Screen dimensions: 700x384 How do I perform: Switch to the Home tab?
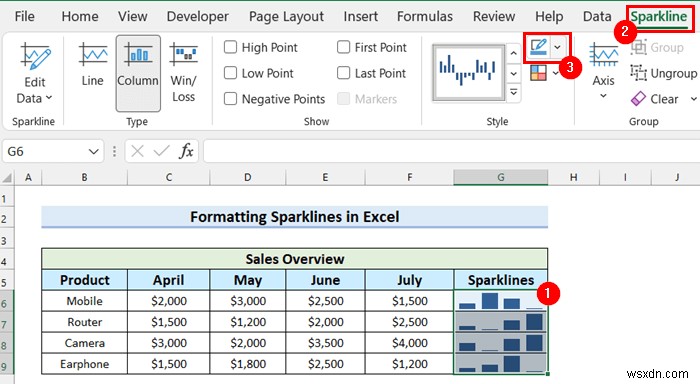click(x=80, y=17)
